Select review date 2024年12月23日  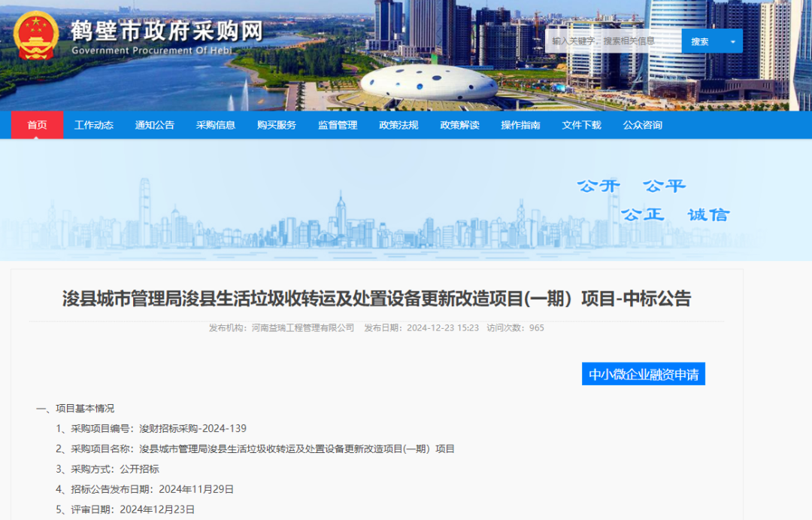coord(157,509)
